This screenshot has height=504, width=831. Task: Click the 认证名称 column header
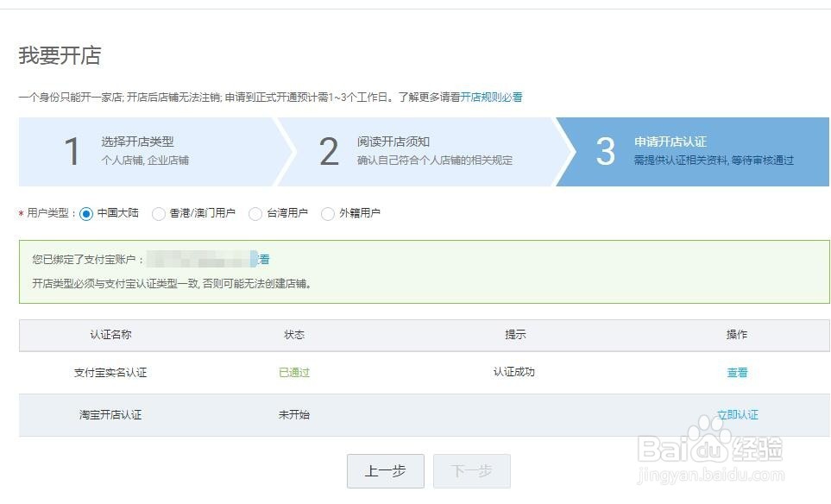tap(110, 334)
